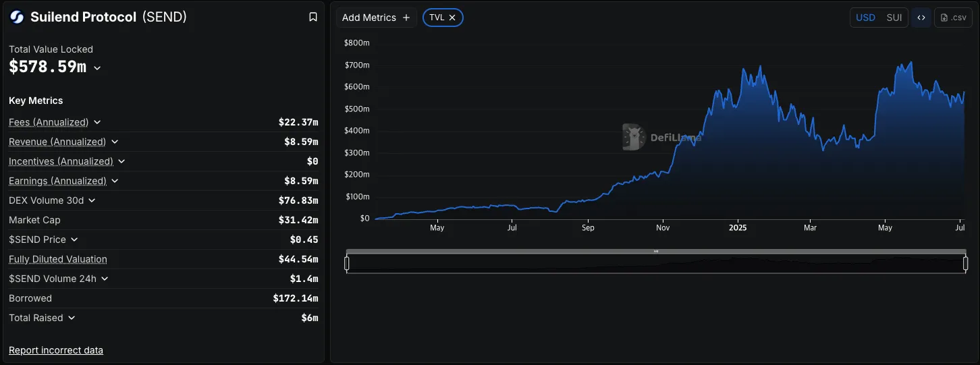Click the Market Cap label
Screen dimensions: 980x365
pyautogui.click(x=34, y=220)
